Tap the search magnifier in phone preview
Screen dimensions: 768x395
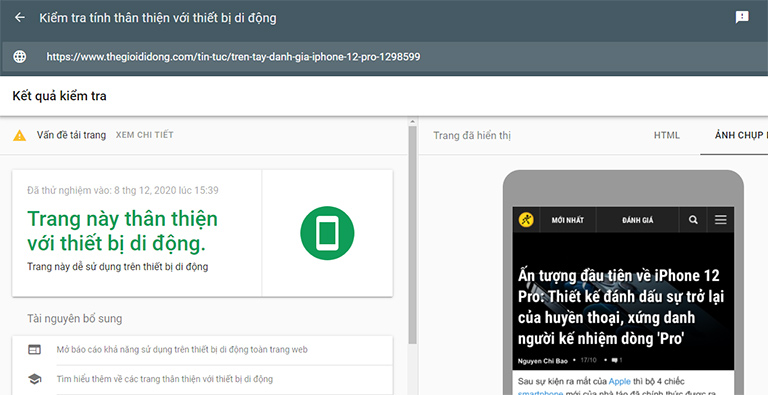point(693,220)
